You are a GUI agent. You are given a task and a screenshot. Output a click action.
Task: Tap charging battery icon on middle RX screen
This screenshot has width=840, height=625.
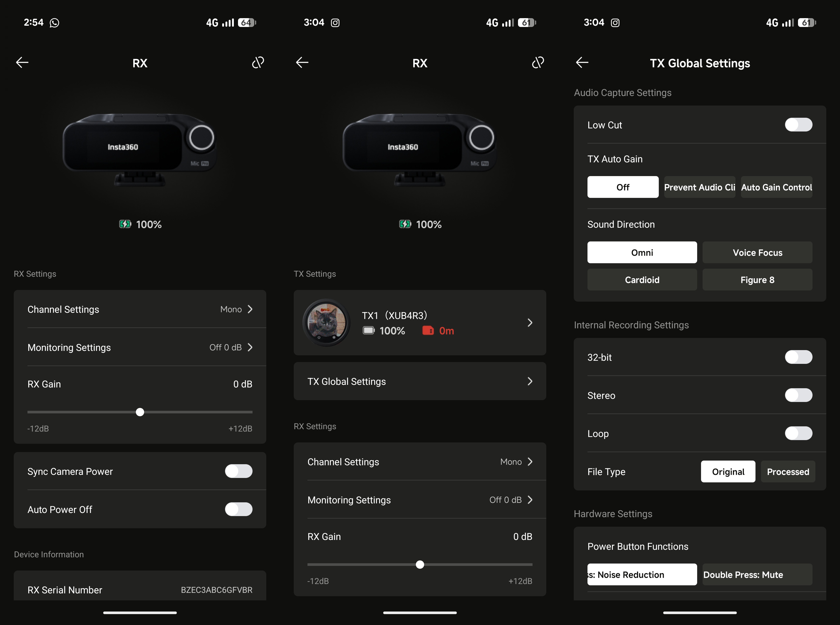(x=405, y=224)
